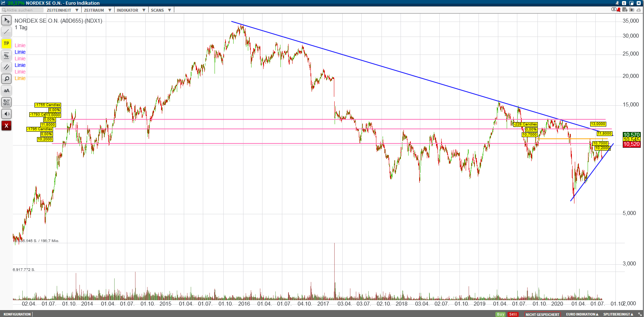Image resolution: width=644 pixels, height=317 pixels.
Task: Click the search magnifier icon by Aktie suchen
Action: (4, 10)
